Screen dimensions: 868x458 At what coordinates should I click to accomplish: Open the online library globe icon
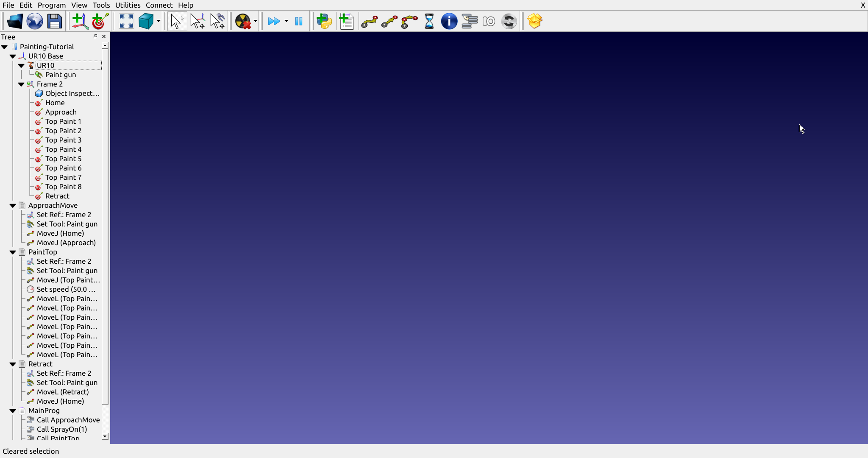click(35, 21)
